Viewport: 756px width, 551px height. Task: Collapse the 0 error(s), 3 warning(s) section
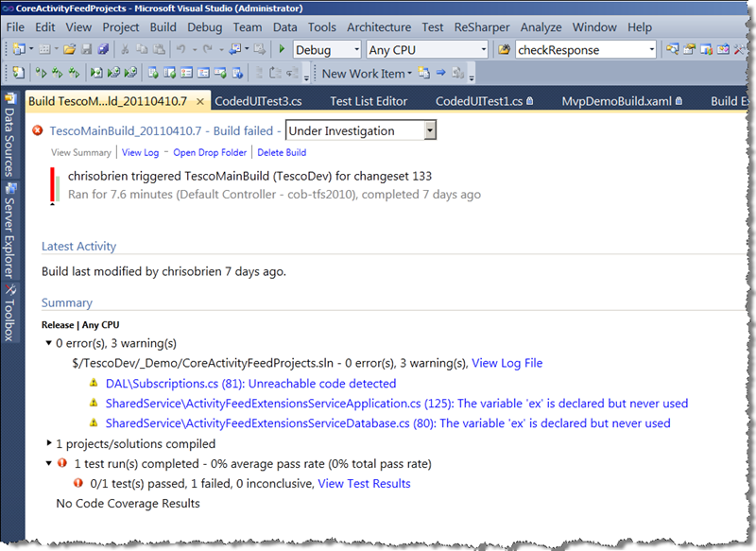[49, 343]
